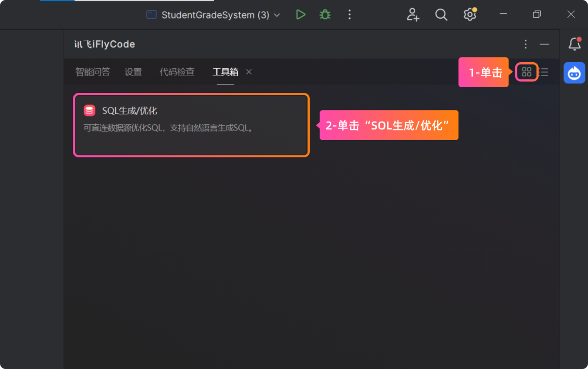The width and height of the screenshot is (588, 369).
Task: Open the iFlyCode robot assistant icon
Action: [x=575, y=73]
